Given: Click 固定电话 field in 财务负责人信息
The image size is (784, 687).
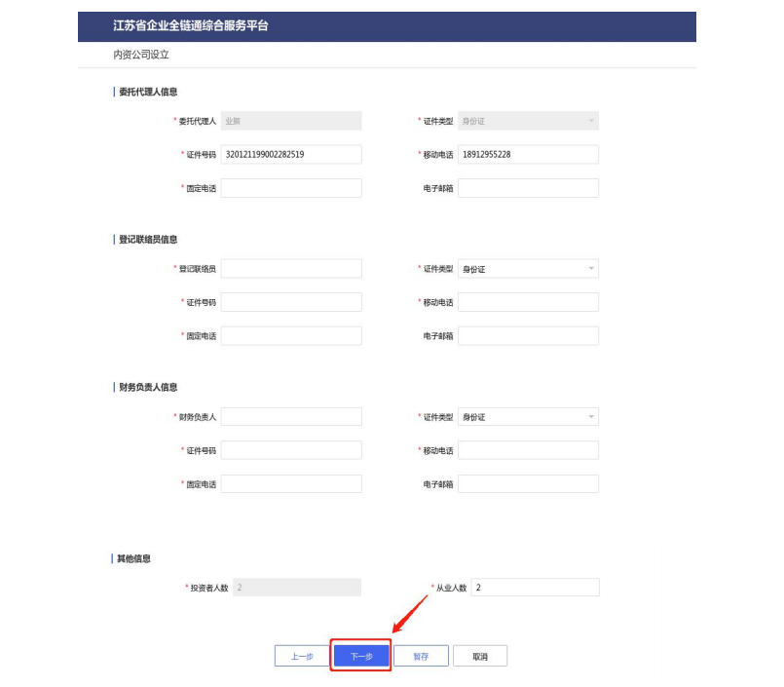Looking at the screenshot, I should click(291, 484).
